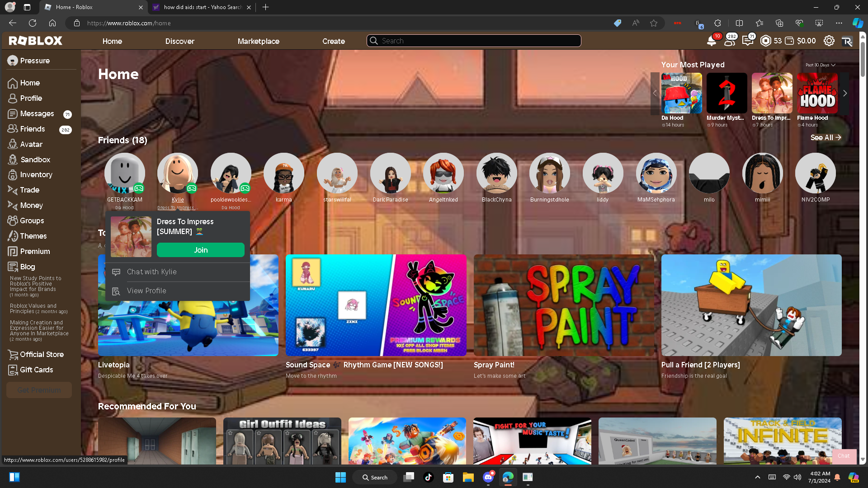The height and width of the screenshot is (488, 868).
Task: Open the notifications bell icon
Action: click(x=711, y=41)
